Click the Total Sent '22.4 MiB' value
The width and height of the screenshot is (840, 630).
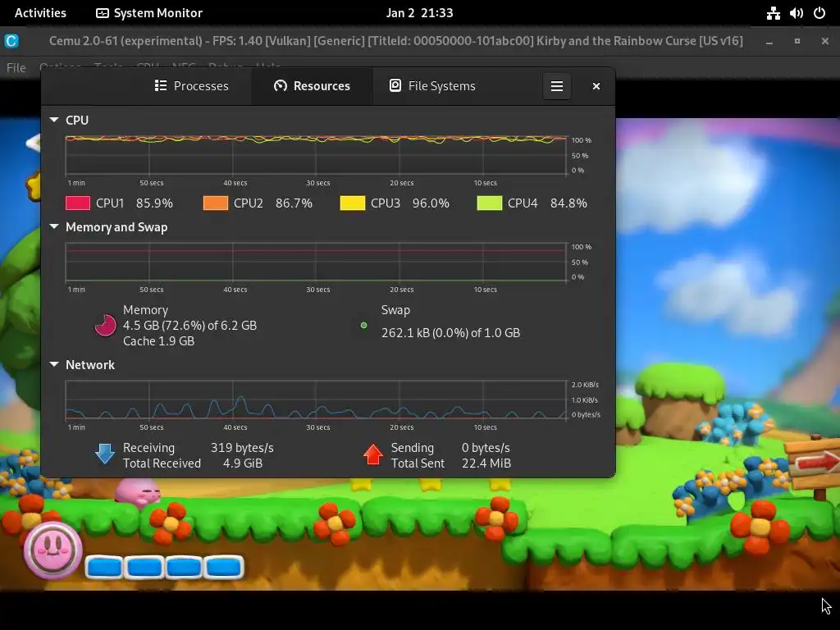(486, 463)
